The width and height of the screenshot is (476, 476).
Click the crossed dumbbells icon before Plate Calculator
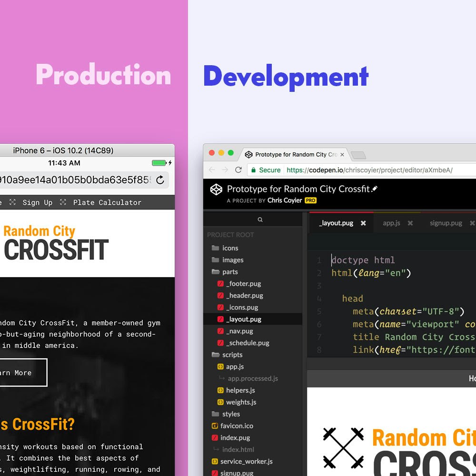(x=63, y=202)
